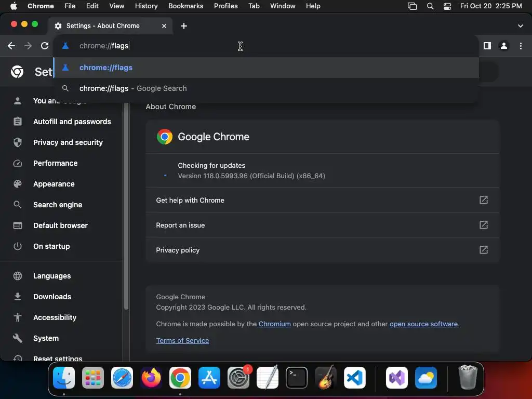
Task: Reload the page with the refresh icon
Action: (45, 46)
